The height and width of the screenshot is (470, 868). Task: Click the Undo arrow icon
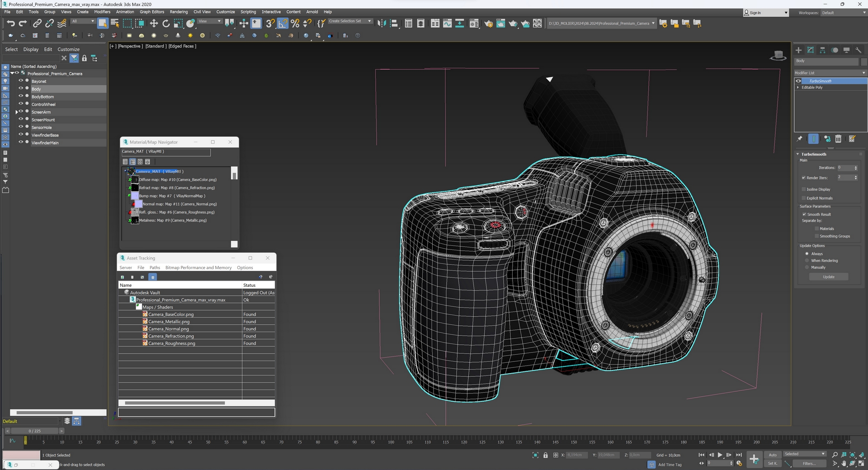pos(11,23)
